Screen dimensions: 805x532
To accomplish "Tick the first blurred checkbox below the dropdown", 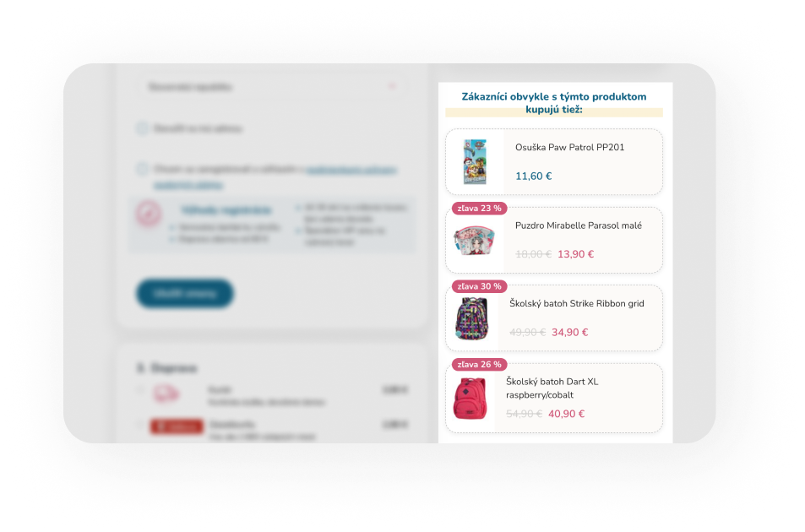I will (x=142, y=128).
